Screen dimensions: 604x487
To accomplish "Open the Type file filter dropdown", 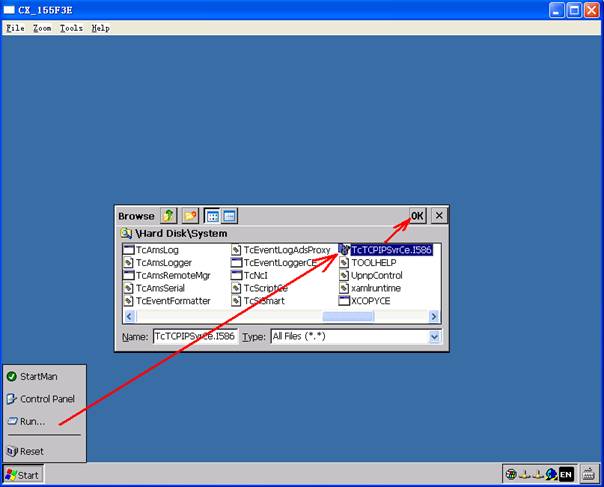I will 434,337.
